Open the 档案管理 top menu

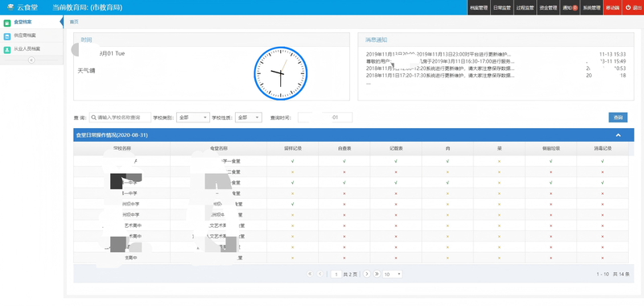point(478,7)
